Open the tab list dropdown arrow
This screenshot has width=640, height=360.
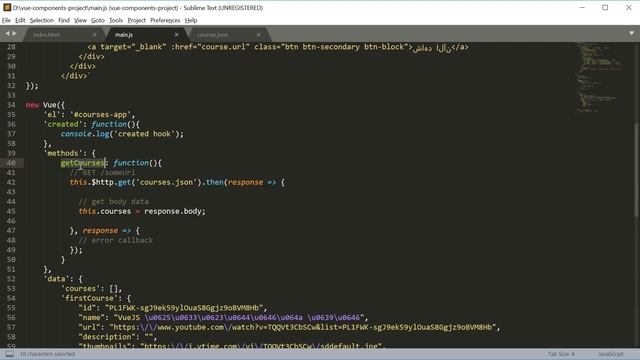[x=631, y=33]
